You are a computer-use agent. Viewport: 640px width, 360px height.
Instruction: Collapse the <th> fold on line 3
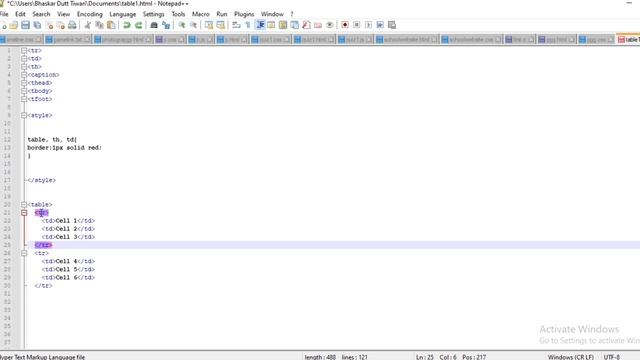coord(24,67)
